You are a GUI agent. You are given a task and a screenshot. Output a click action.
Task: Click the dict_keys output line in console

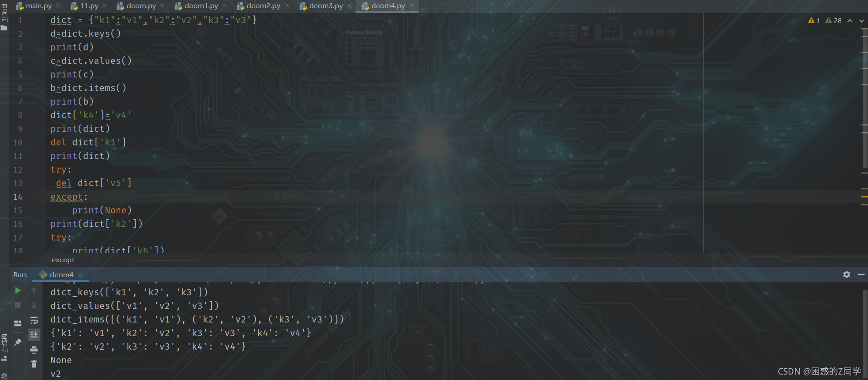click(x=129, y=292)
